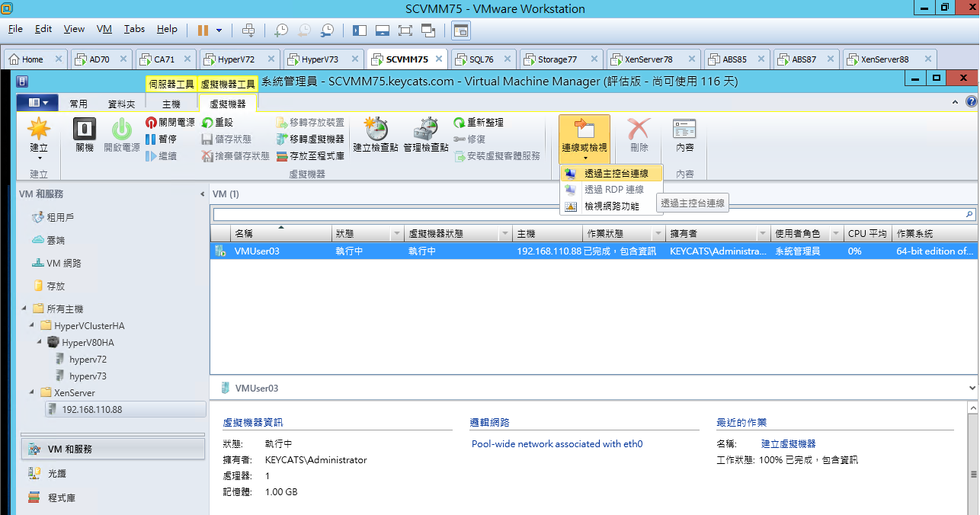980x515 pixels.
Task: Reset the VM using 重設
Action: 217,122
